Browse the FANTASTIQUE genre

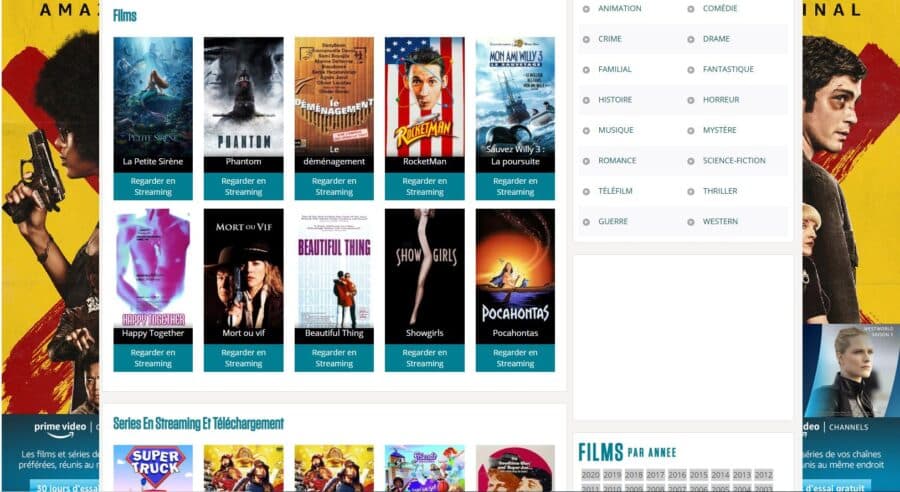click(728, 69)
